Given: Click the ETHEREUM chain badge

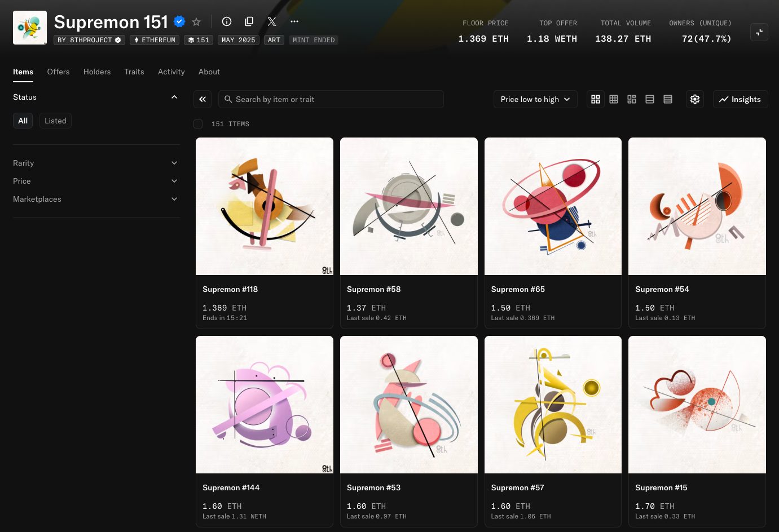Looking at the screenshot, I should [x=155, y=40].
